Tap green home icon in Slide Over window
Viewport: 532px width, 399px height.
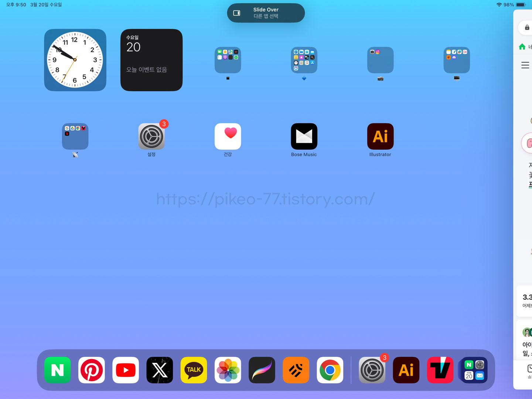click(x=522, y=47)
